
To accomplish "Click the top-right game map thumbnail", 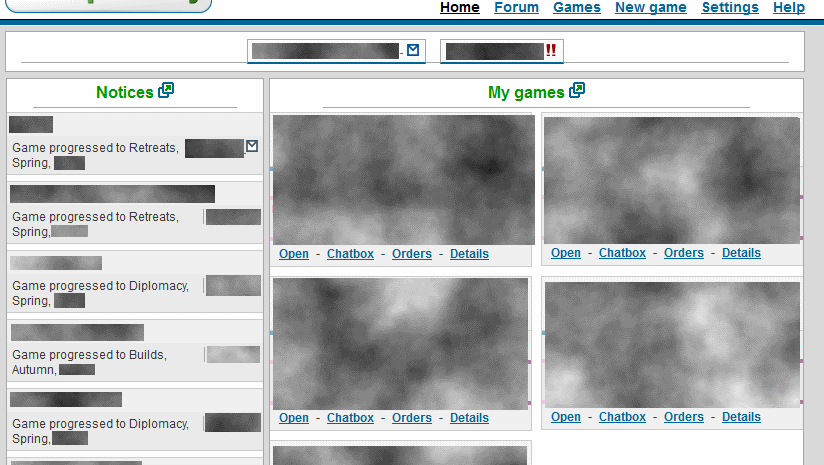I will click(672, 180).
